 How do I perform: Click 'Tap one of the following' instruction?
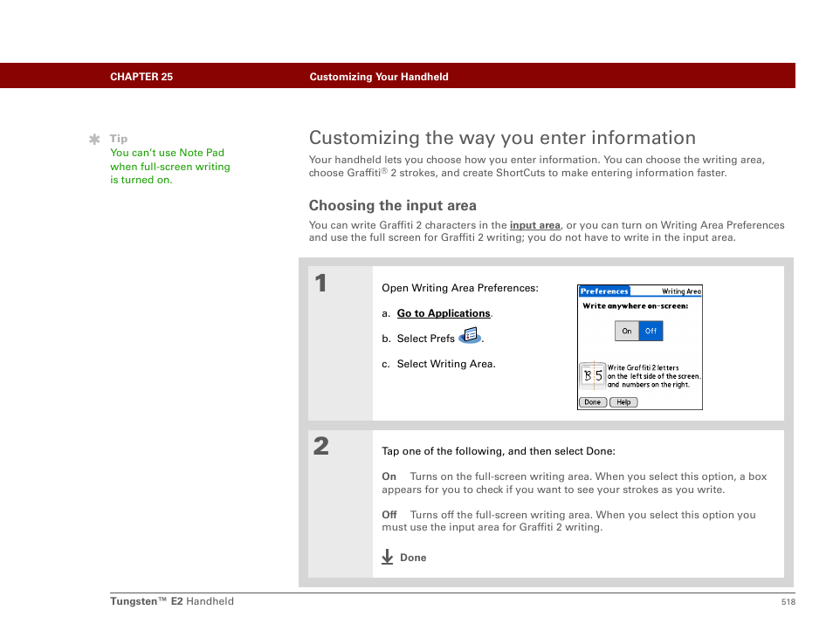(499, 451)
